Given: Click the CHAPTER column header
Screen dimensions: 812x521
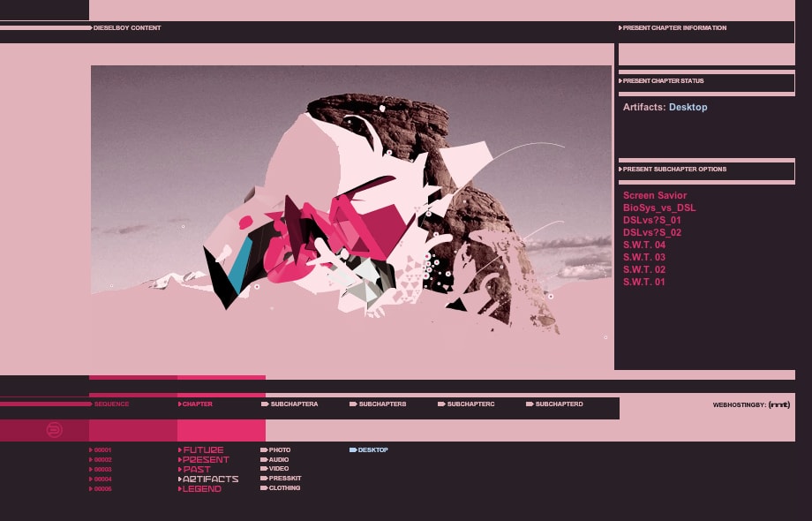Looking at the screenshot, I should click(x=195, y=404).
